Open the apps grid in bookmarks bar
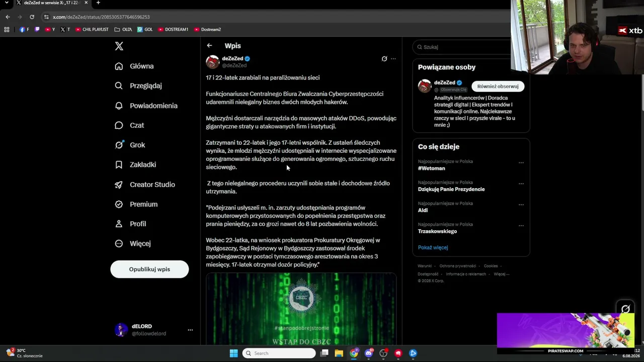 (7, 30)
